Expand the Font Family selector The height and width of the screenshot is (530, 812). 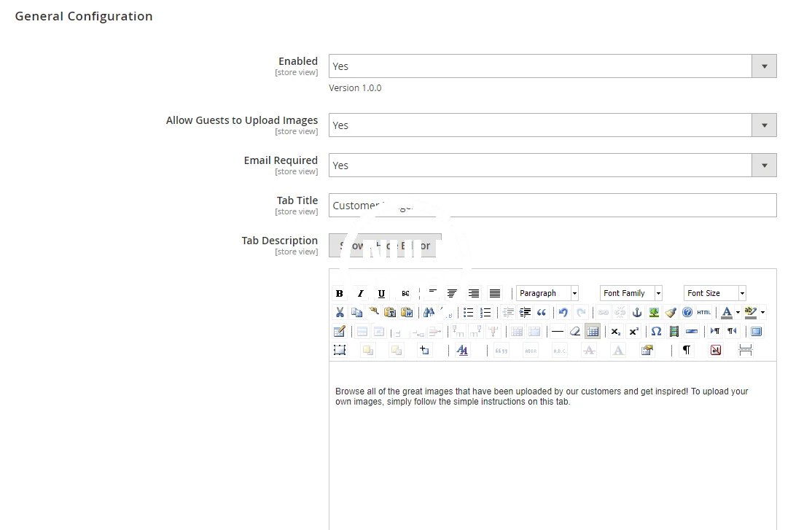631,294
